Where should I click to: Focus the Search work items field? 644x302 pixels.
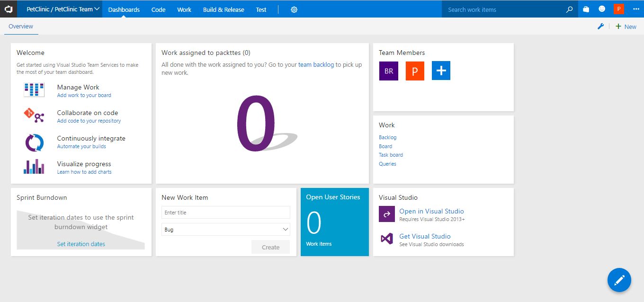point(504,9)
